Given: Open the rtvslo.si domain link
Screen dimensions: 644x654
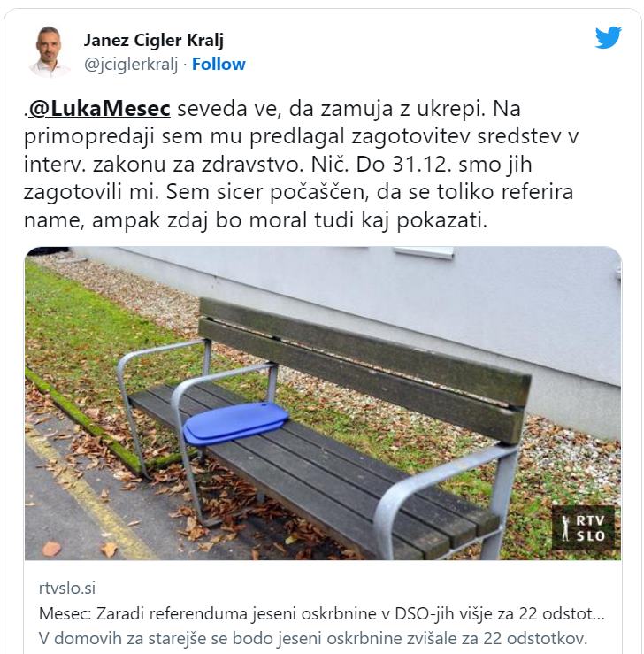Looking at the screenshot, I should click(x=67, y=589).
